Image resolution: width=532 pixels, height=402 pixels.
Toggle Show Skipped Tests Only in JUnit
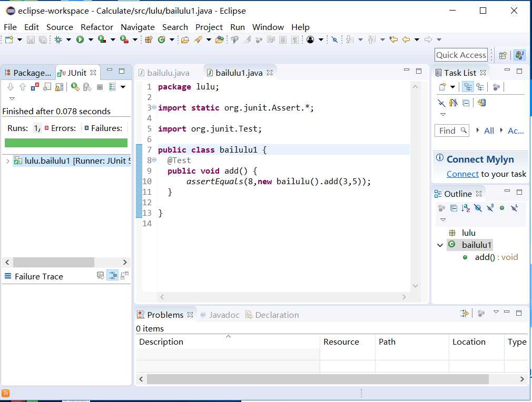(47, 87)
